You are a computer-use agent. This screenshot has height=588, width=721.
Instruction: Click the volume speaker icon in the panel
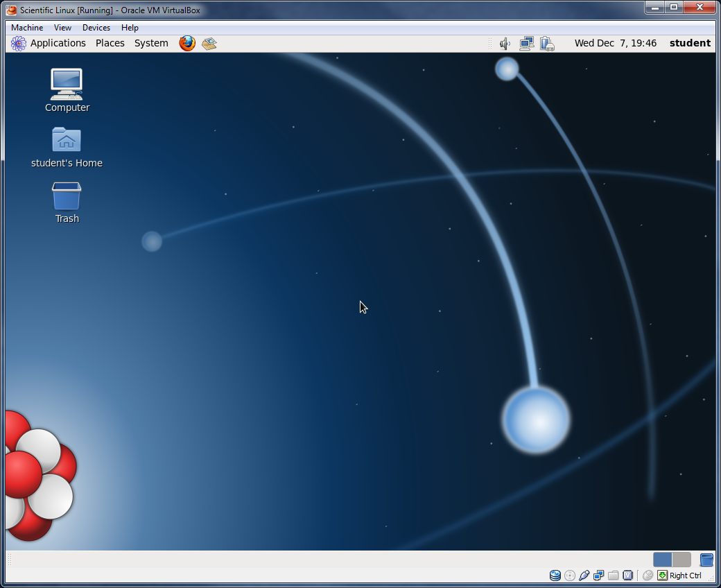click(x=505, y=44)
